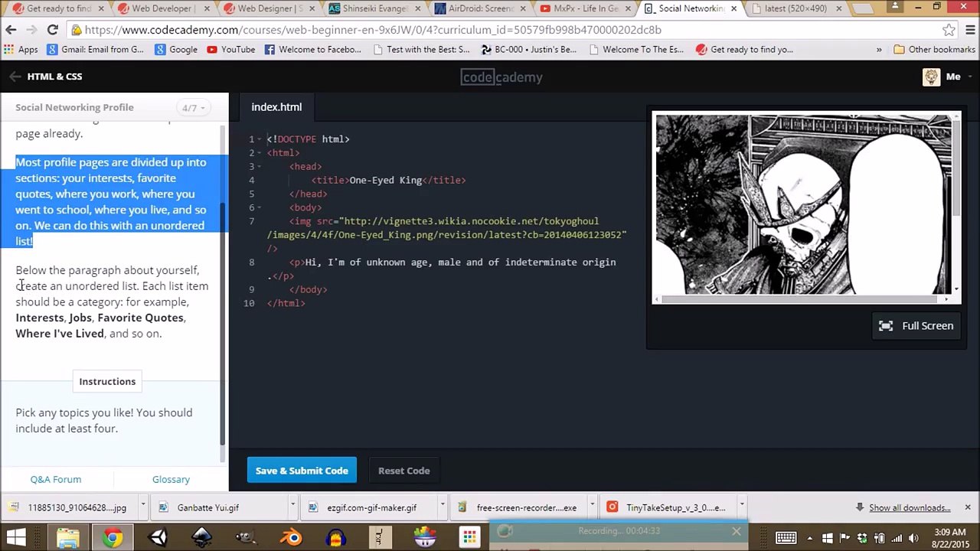Select the index.html editor tab
Viewport: 980px width, 551px height.
[x=276, y=107]
